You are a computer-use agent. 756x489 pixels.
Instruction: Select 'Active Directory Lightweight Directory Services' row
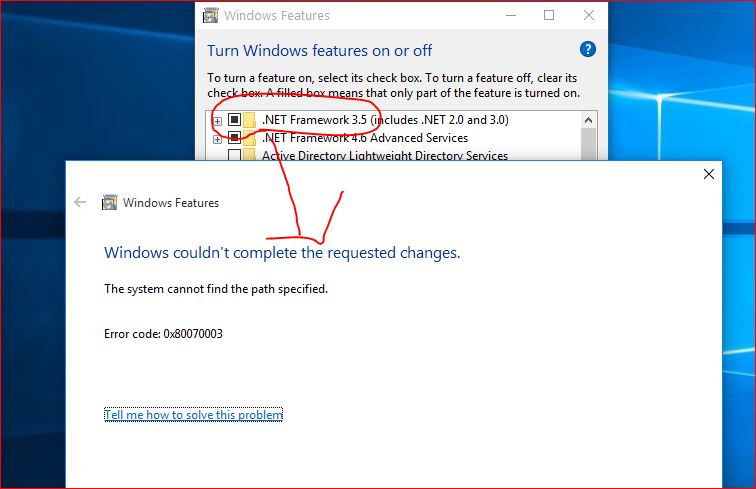coord(385,155)
